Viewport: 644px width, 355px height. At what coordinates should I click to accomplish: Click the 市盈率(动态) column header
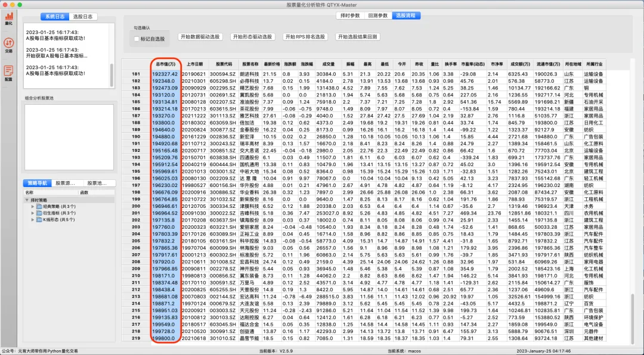click(x=473, y=64)
